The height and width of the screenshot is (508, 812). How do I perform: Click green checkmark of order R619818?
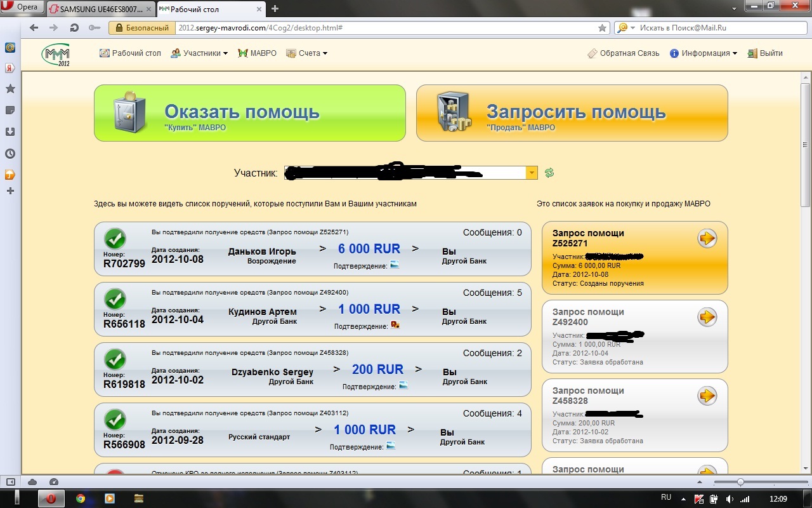point(115,359)
